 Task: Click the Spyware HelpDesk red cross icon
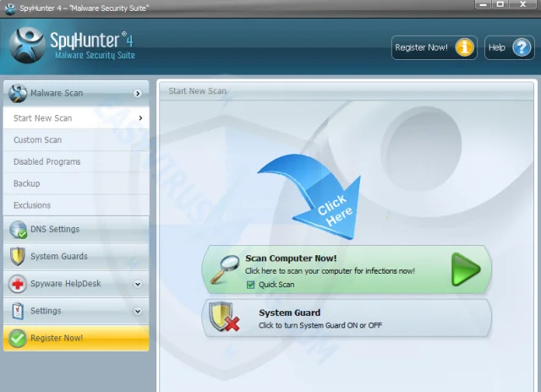18,284
